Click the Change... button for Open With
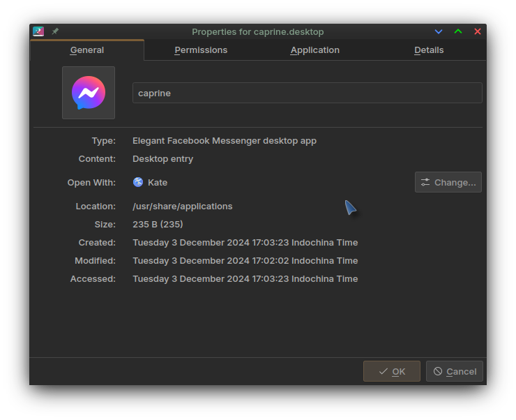 (448, 182)
